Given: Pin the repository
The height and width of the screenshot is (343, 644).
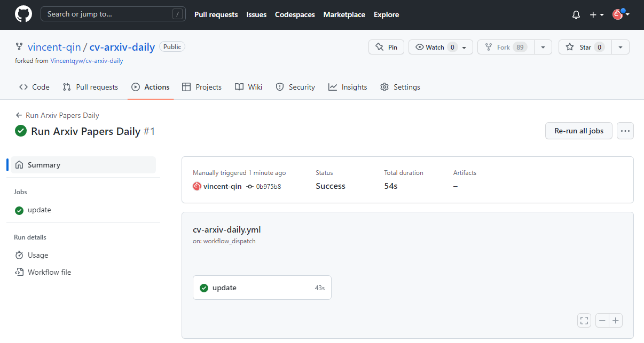Looking at the screenshot, I should (x=386, y=47).
